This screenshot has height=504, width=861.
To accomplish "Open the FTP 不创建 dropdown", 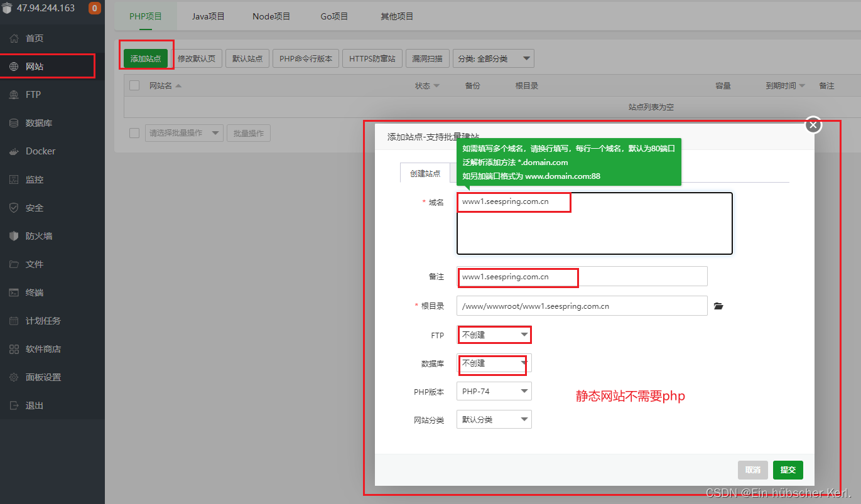I will tap(494, 335).
